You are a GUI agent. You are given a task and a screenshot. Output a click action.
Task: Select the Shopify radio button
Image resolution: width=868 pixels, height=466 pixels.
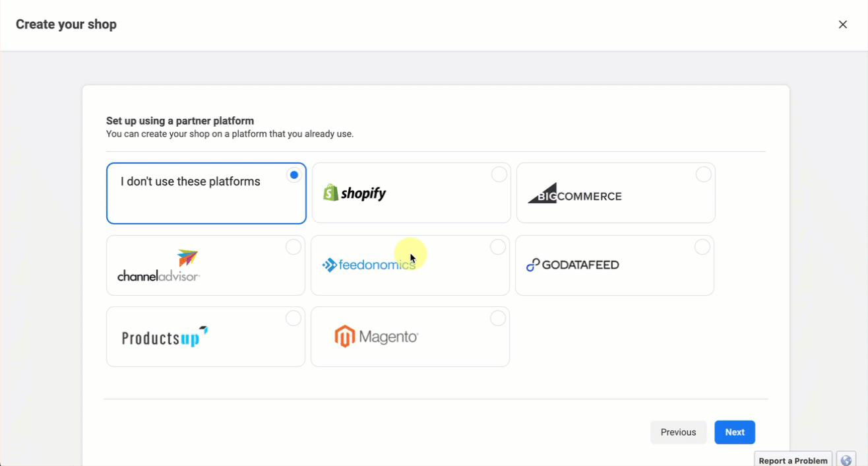pos(499,174)
